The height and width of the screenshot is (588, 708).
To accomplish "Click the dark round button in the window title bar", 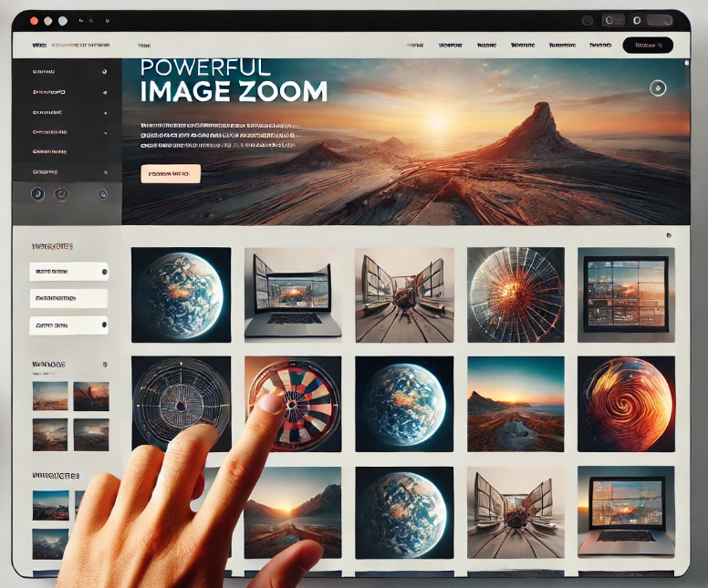I will point(588,20).
